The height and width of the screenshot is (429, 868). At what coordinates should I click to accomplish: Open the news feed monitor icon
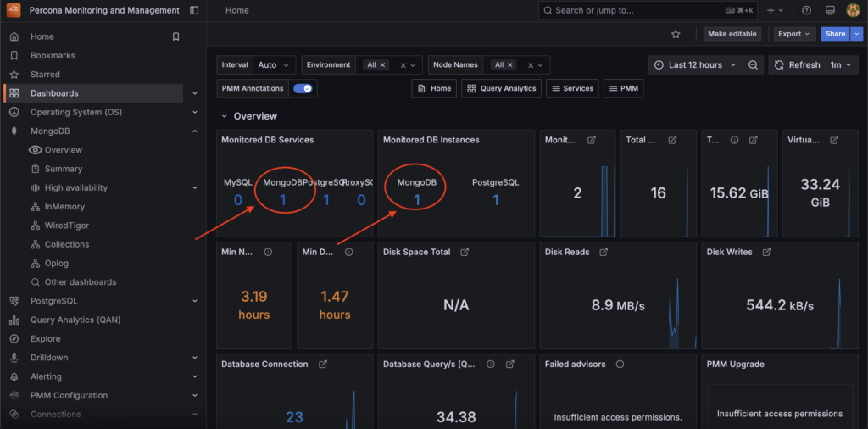click(x=830, y=10)
